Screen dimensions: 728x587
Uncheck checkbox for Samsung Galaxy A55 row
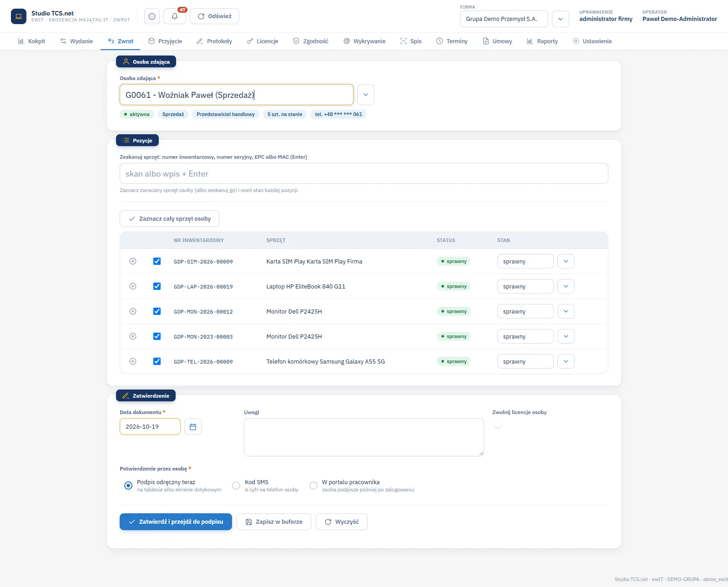point(157,361)
